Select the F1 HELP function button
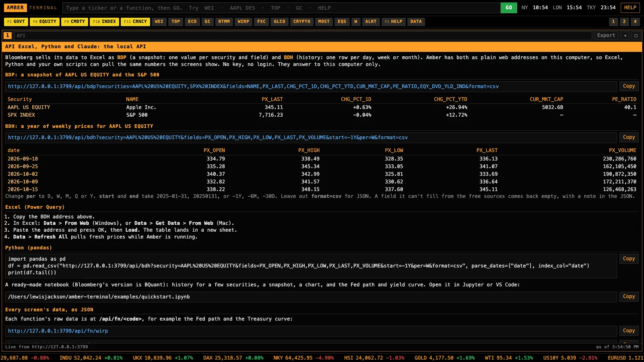The height and width of the screenshot is (362, 644). (394, 22)
